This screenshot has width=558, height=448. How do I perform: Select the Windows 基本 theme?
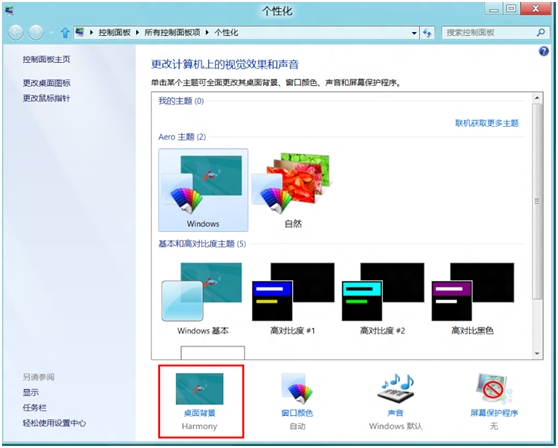tap(203, 298)
